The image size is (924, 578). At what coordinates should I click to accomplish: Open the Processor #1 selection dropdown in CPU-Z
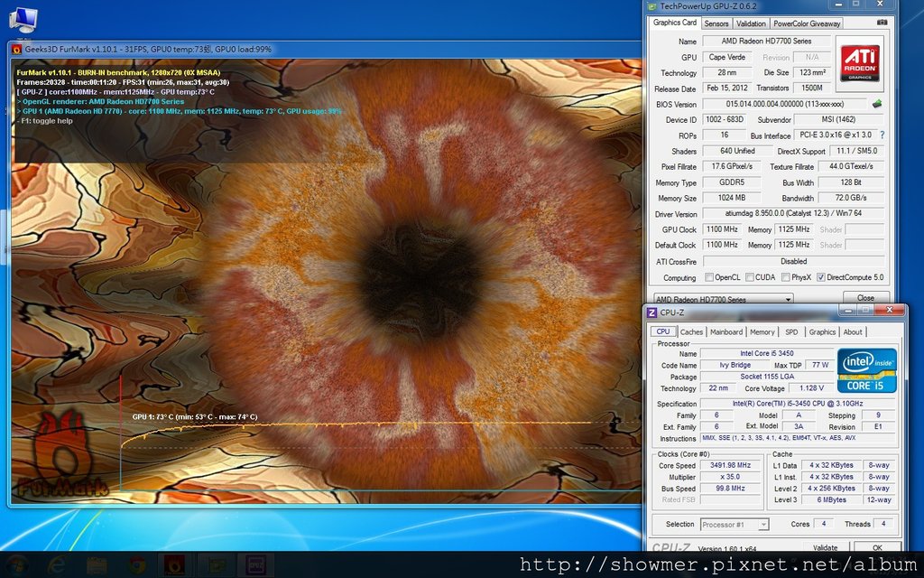(735, 525)
